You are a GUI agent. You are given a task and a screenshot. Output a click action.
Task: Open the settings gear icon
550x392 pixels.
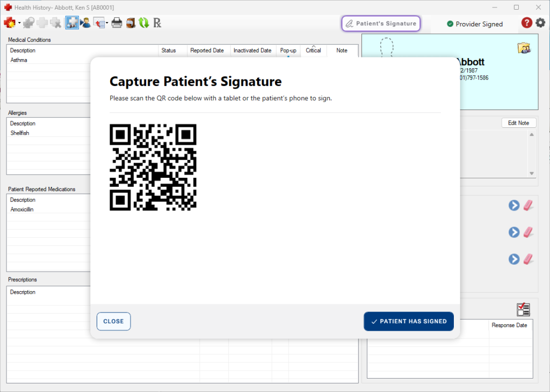tap(540, 23)
